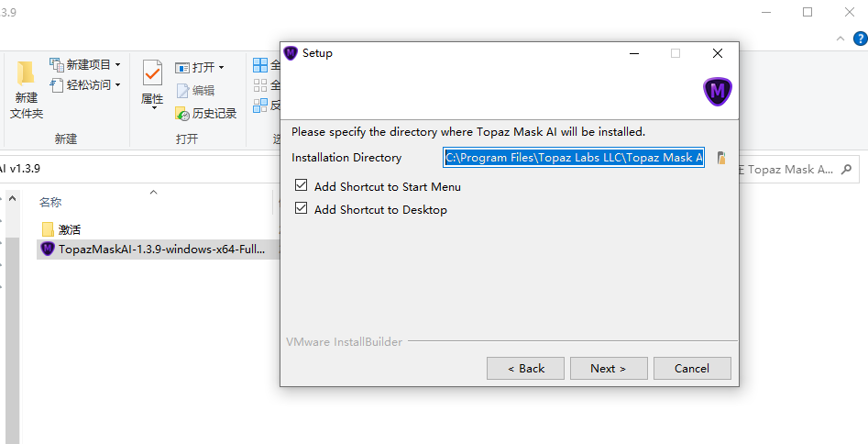
Task: Cancel the Topaz Mask AI setup
Action: point(692,369)
